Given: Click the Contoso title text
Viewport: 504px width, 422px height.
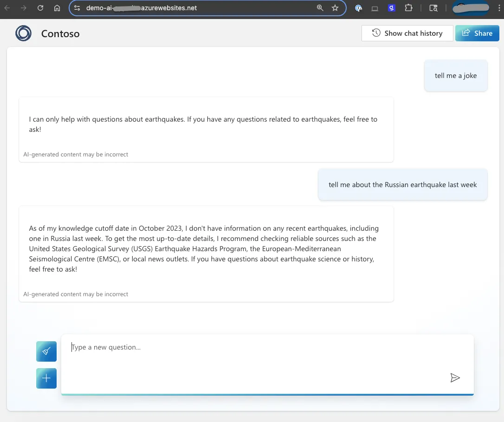Looking at the screenshot, I should (x=60, y=34).
